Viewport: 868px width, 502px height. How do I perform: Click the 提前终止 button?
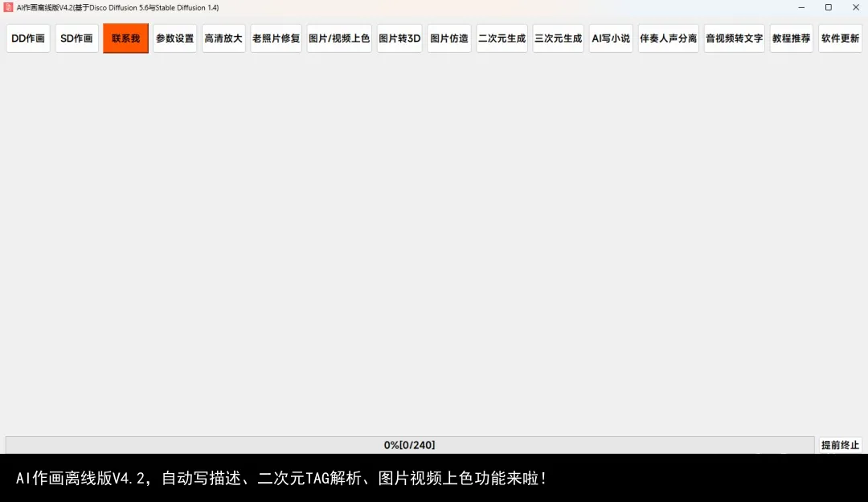point(841,445)
